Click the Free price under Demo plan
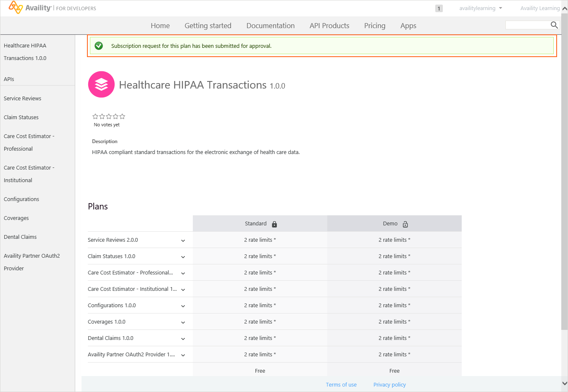 pos(394,371)
